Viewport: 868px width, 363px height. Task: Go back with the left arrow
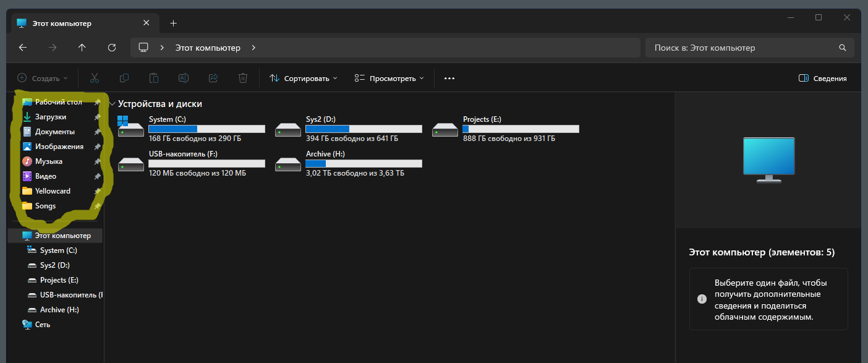coord(23,48)
